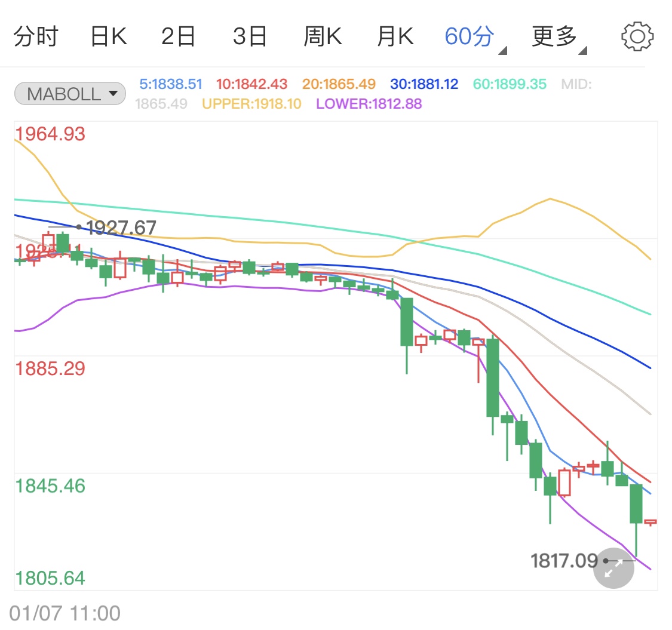Viewport: 672px width, 630px height.
Task: Click the 20:1865.49 MA value
Action: pos(339,84)
